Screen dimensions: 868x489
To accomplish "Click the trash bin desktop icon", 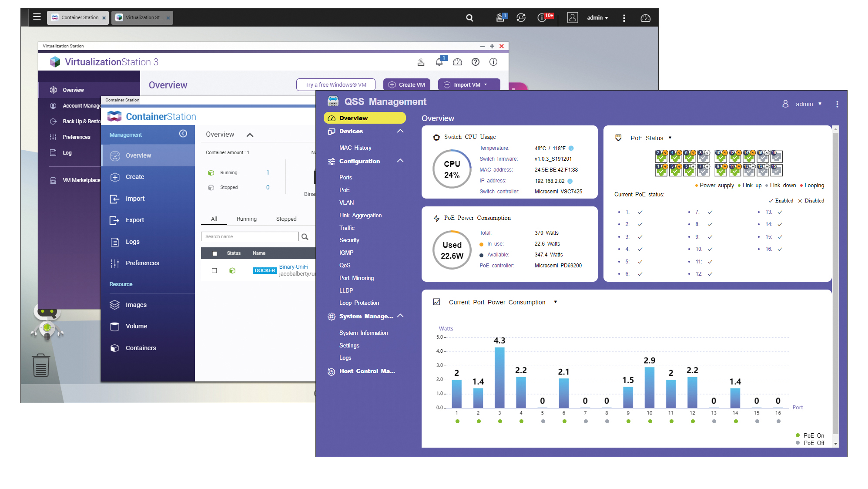I will tap(41, 365).
